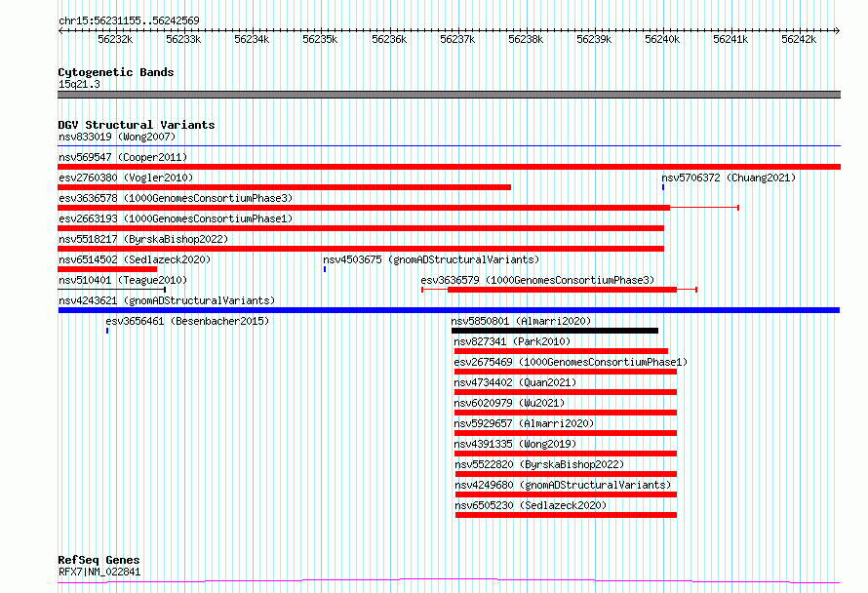Open variant nsv5850801 (Almarri2020)

click(x=521, y=321)
